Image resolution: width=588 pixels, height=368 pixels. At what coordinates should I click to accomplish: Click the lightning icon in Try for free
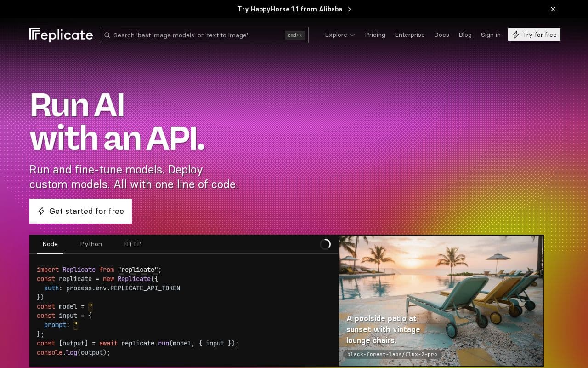point(516,34)
